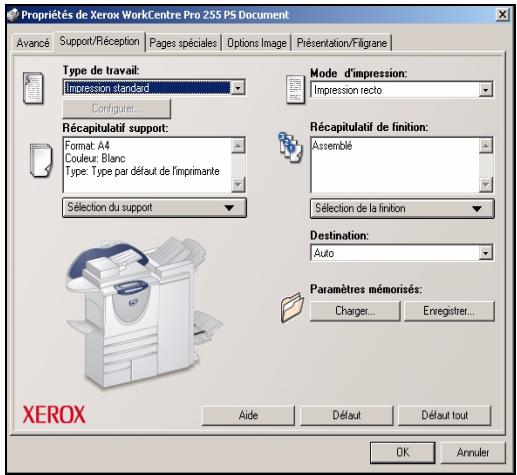Click the saved settings folder icon

pos(292,307)
